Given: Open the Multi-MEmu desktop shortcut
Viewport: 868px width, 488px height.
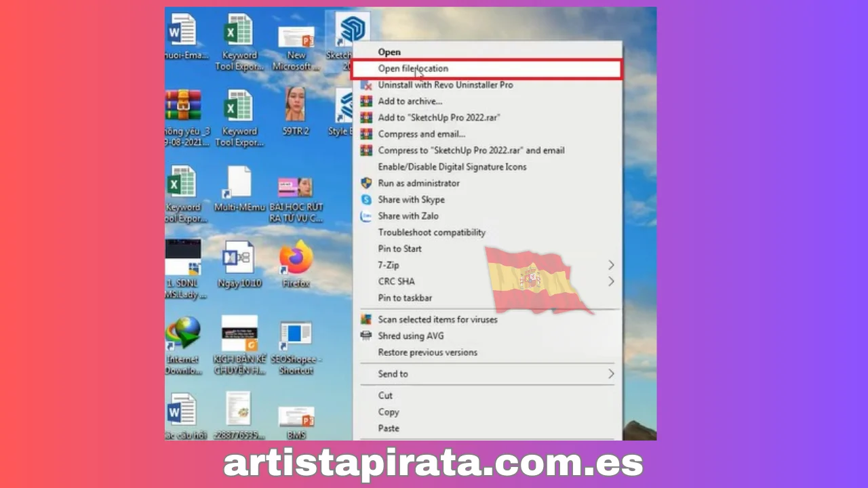Looking at the screenshot, I should tap(239, 189).
